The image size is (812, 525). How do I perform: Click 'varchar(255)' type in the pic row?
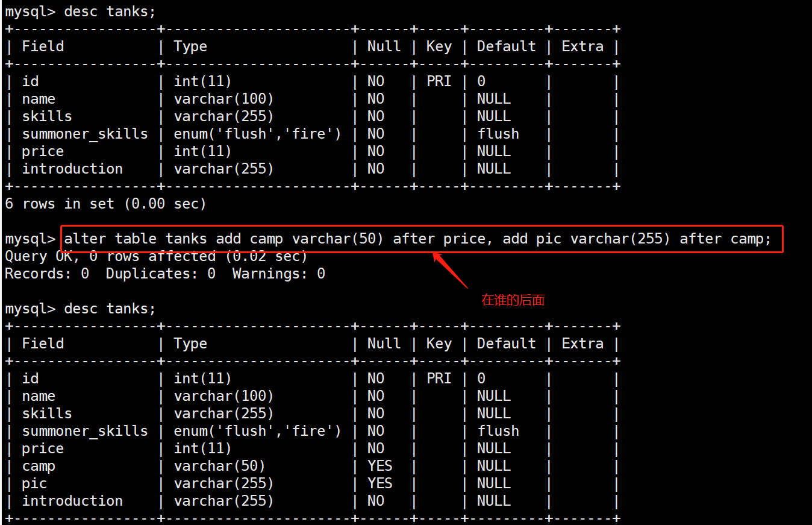(224, 484)
